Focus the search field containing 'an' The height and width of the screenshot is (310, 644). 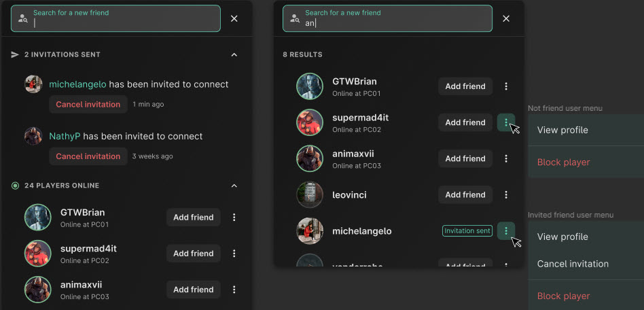tap(387, 18)
